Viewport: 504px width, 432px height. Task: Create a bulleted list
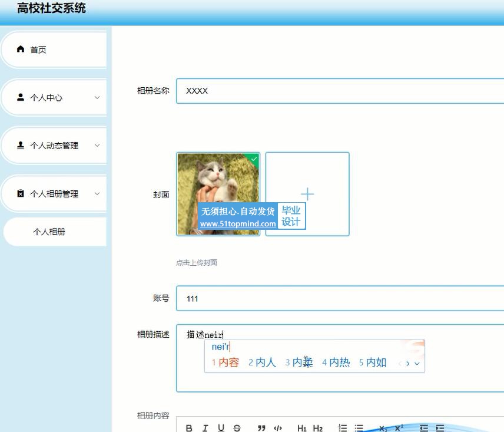(359, 428)
